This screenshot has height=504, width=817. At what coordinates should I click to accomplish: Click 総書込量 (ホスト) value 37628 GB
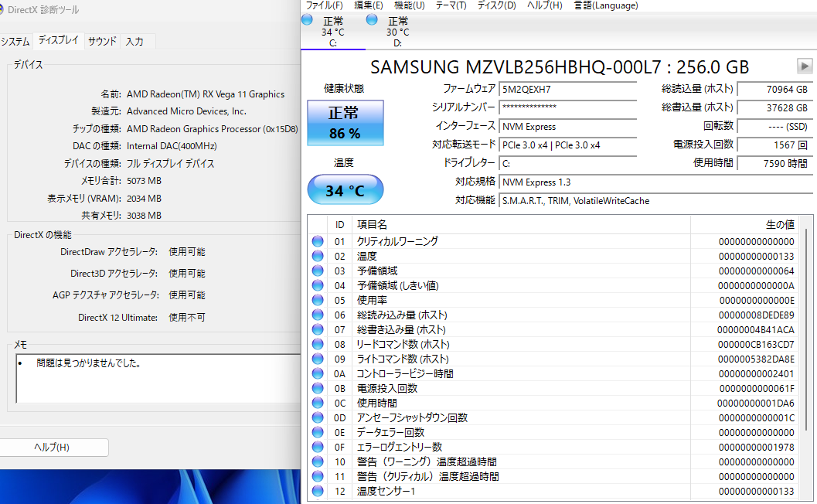(774, 107)
